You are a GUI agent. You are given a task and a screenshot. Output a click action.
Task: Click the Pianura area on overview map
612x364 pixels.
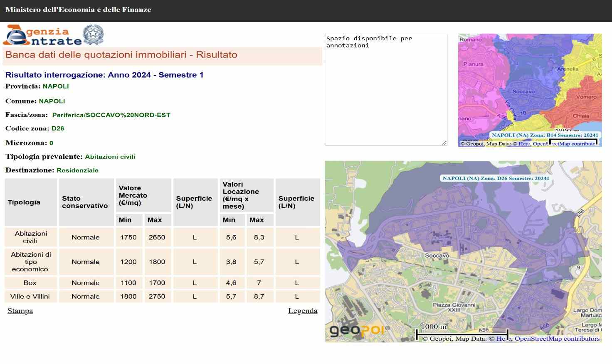473,64
